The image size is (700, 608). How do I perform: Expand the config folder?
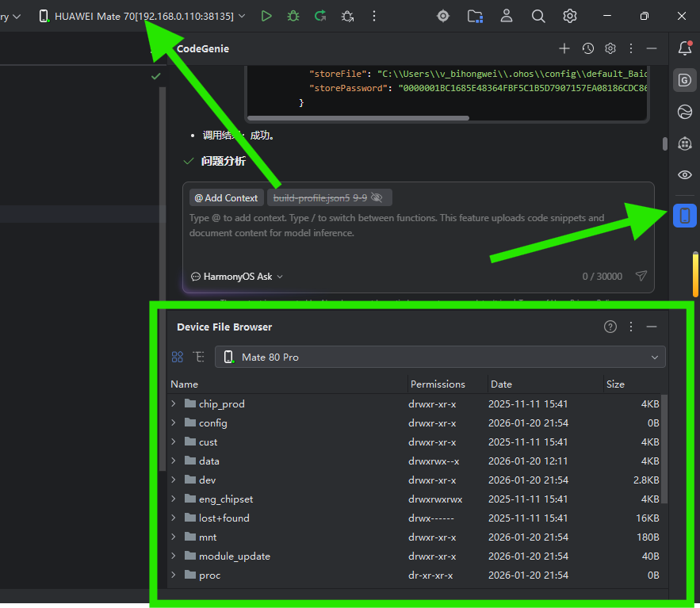pos(174,423)
